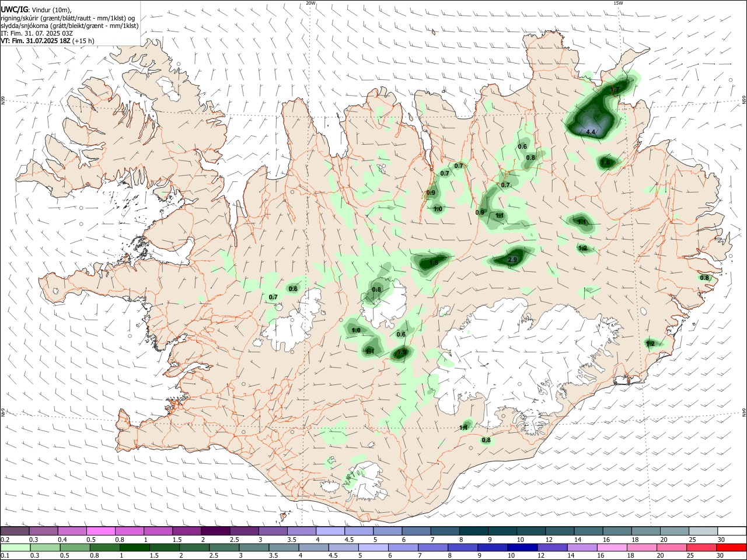Pick the lavender 5 rain swatch
The height and width of the screenshot is (560, 747).
(373, 547)
